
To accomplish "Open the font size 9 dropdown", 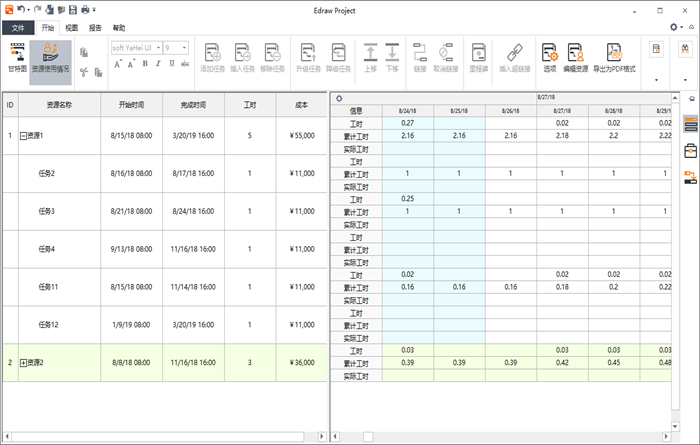I will [184, 48].
